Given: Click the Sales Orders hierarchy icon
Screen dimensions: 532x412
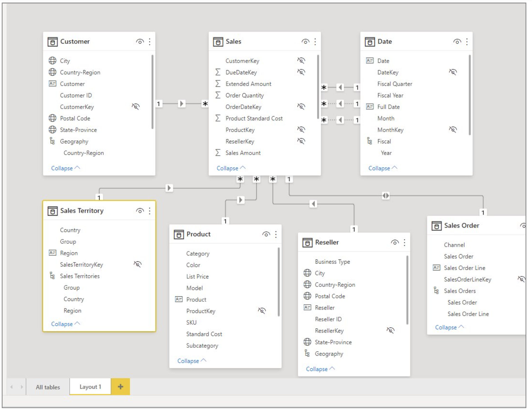Looking at the screenshot, I should [436, 291].
